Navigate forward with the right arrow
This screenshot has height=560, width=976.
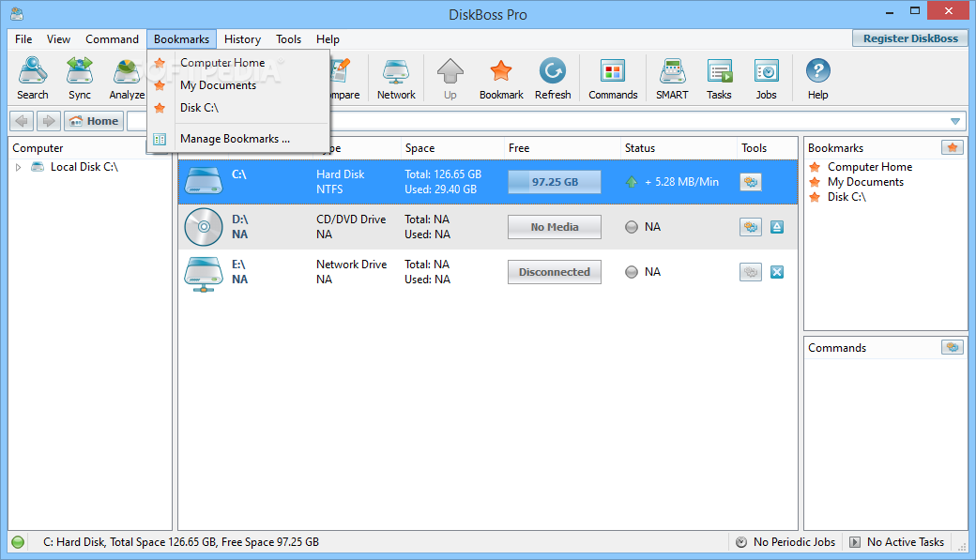49,121
